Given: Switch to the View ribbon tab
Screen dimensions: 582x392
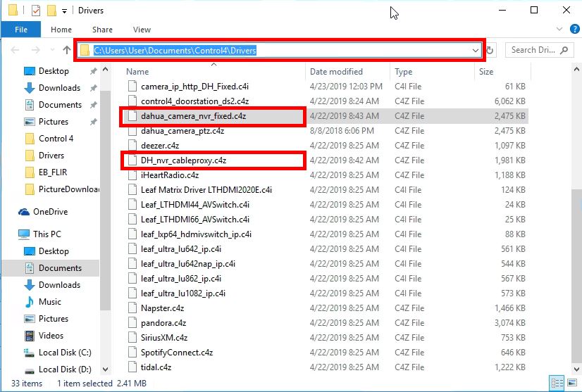Looking at the screenshot, I should [142, 30].
